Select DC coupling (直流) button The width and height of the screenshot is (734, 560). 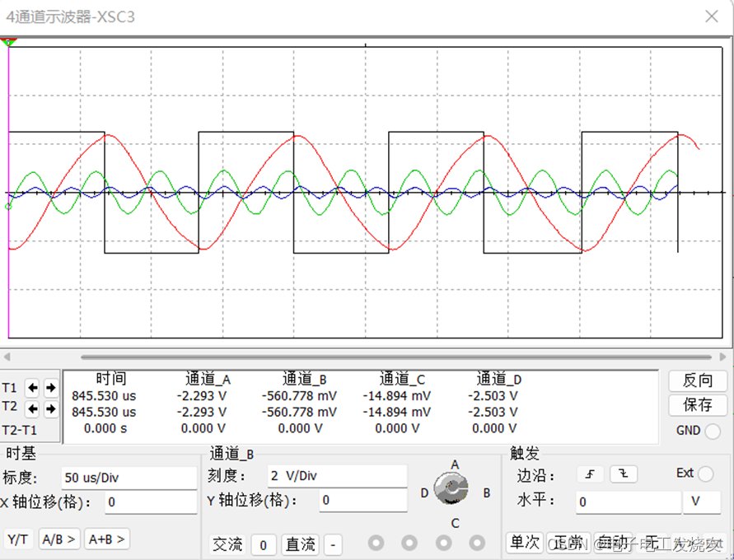point(300,544)
